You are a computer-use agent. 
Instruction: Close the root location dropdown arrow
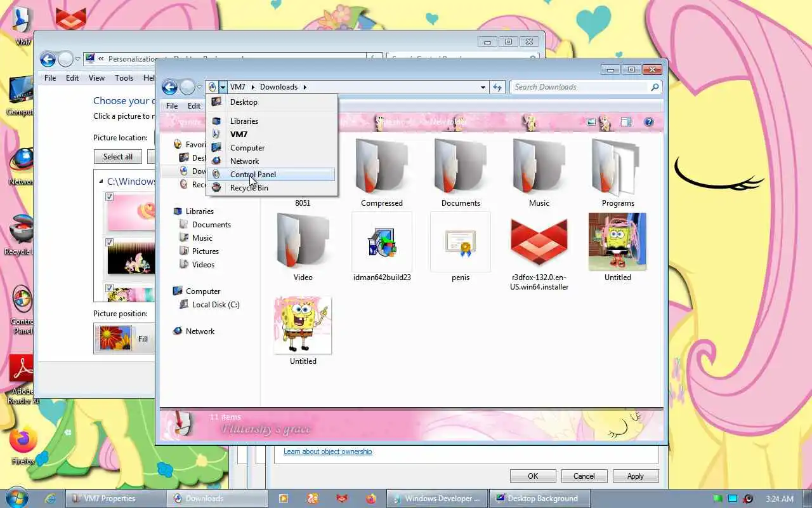[x=223, y=87]
